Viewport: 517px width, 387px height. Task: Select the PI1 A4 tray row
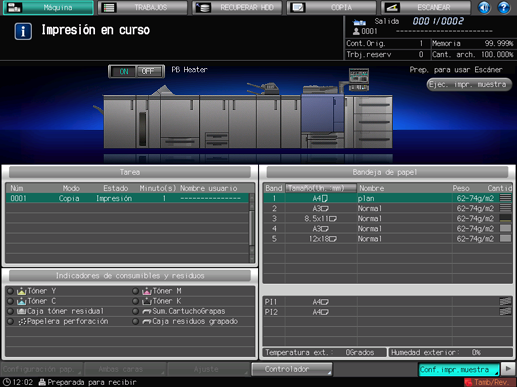click(x=388, y=302)
